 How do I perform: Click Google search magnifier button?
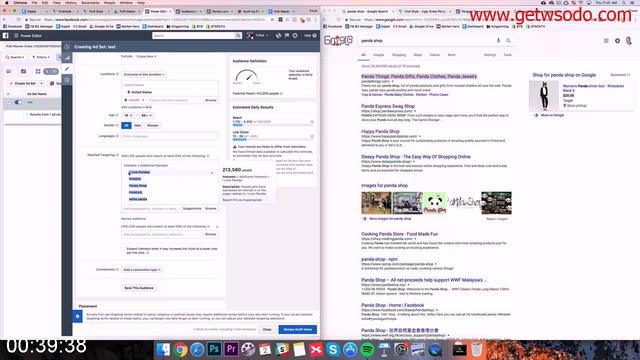(508, 41)
